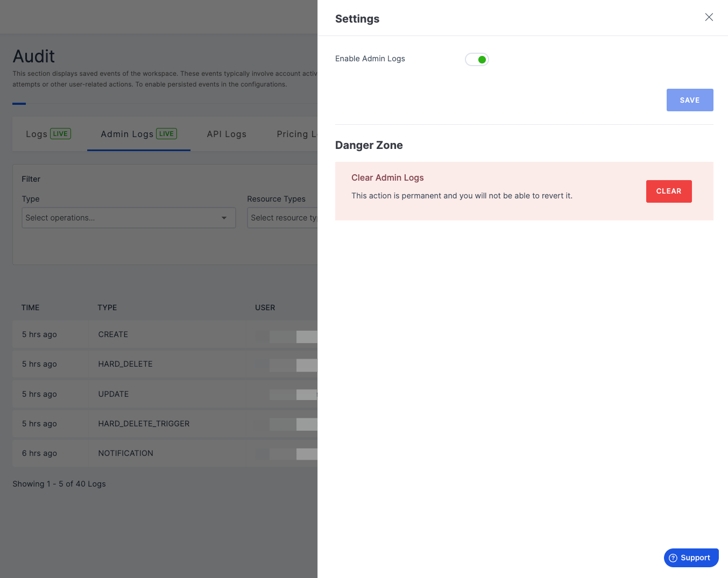Toggle the Enable Admin Logs switch

coord(477,60)
